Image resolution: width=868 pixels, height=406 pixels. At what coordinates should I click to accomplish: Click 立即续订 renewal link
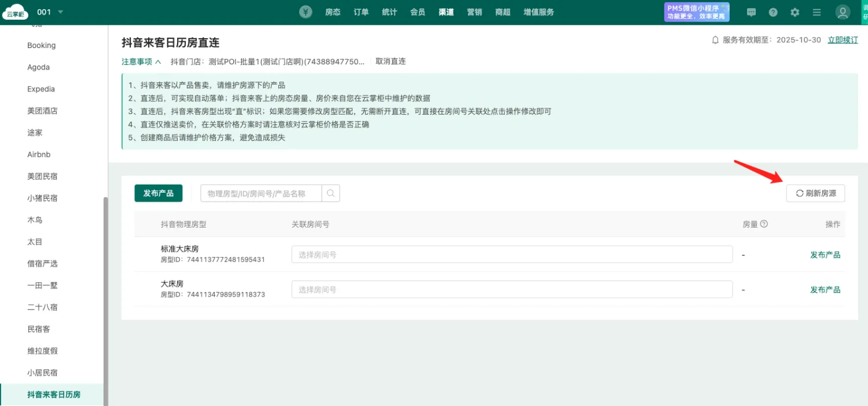[x=843, y=40]
